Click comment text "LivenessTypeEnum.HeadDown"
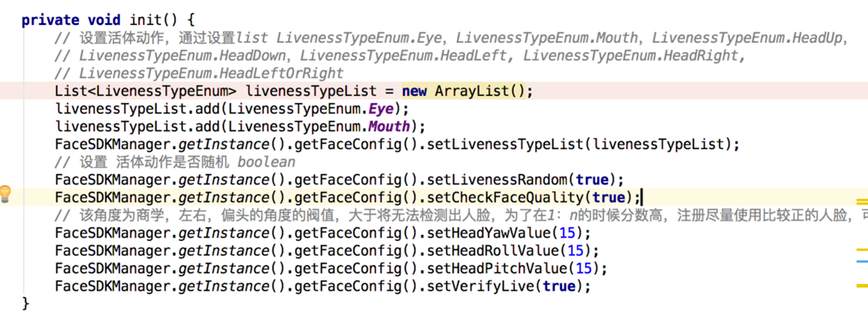 tap(184, 56)
